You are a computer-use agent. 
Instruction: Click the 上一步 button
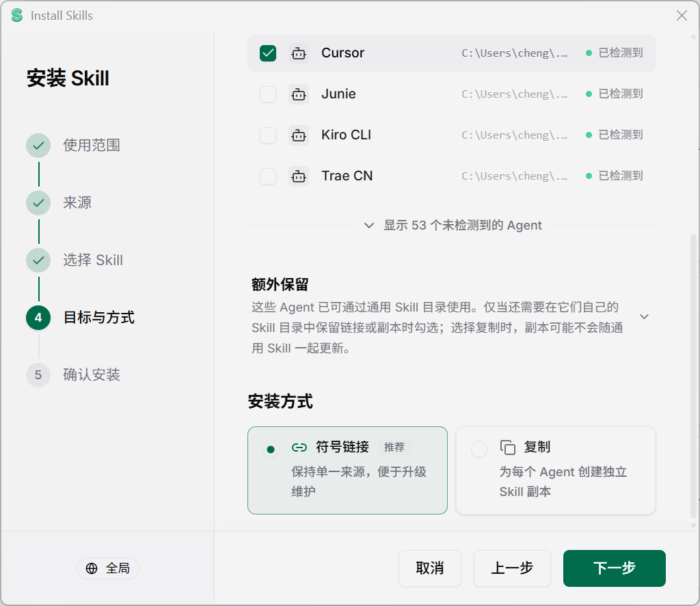512,568
